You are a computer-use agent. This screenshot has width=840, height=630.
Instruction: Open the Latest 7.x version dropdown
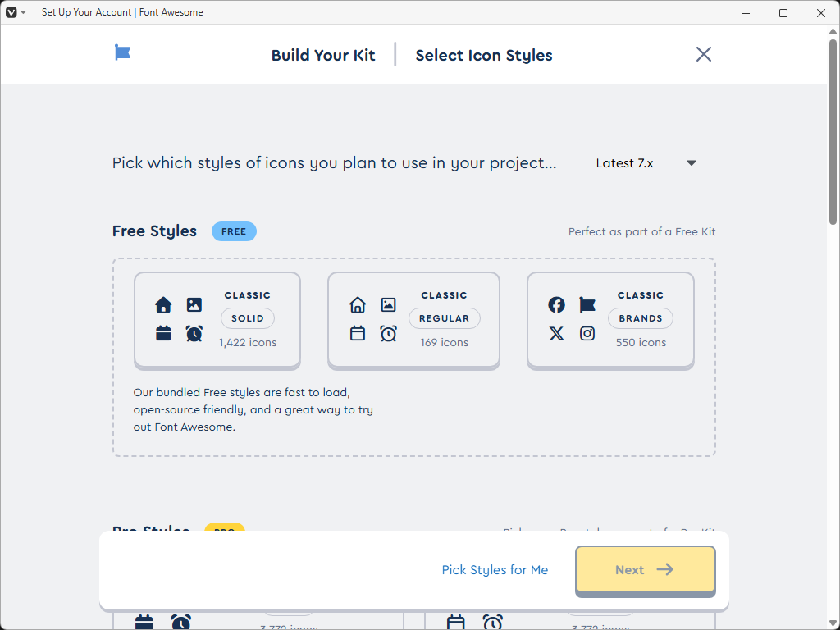pyautogui.click(x=646, y=163)
